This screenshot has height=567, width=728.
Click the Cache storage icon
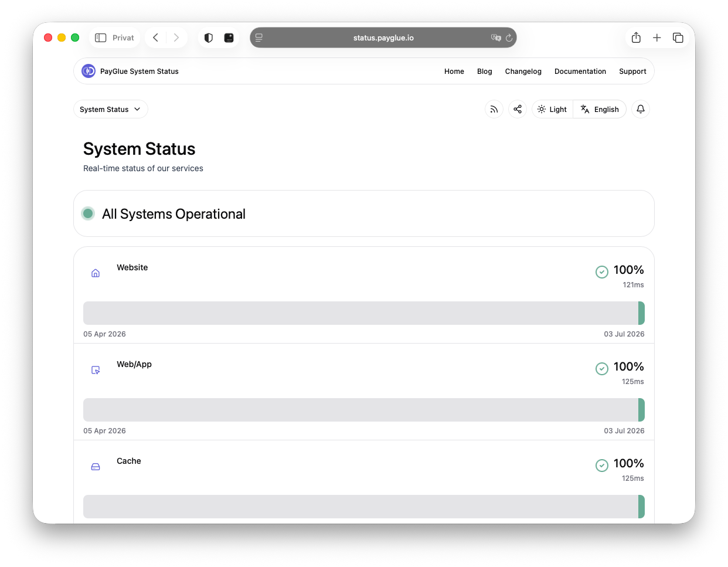pos(96,467)
